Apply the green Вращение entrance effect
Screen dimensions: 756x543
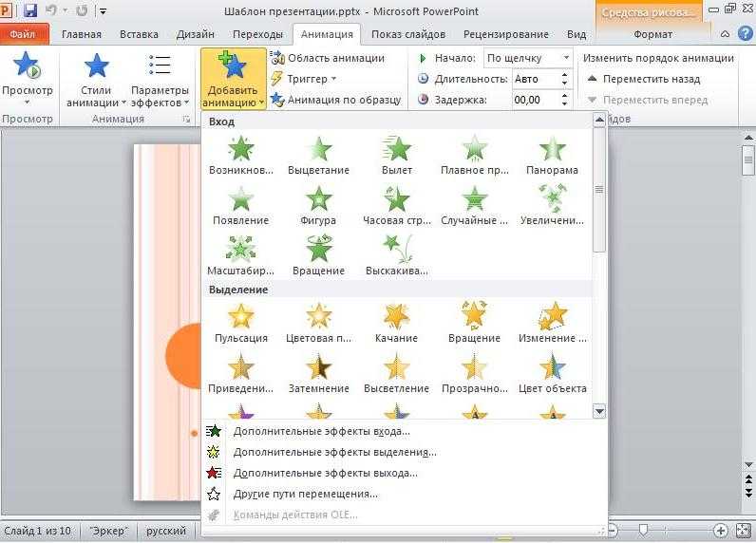318,255
